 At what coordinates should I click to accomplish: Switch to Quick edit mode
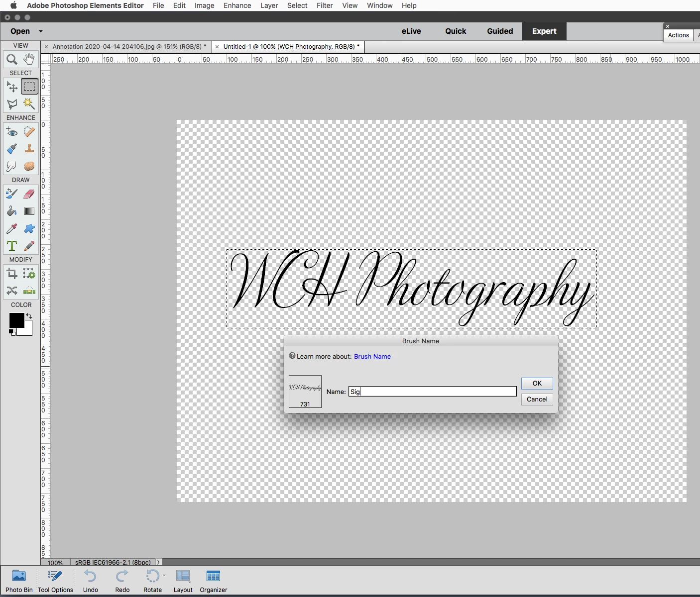pyautogui.click(x=456, y=31)
